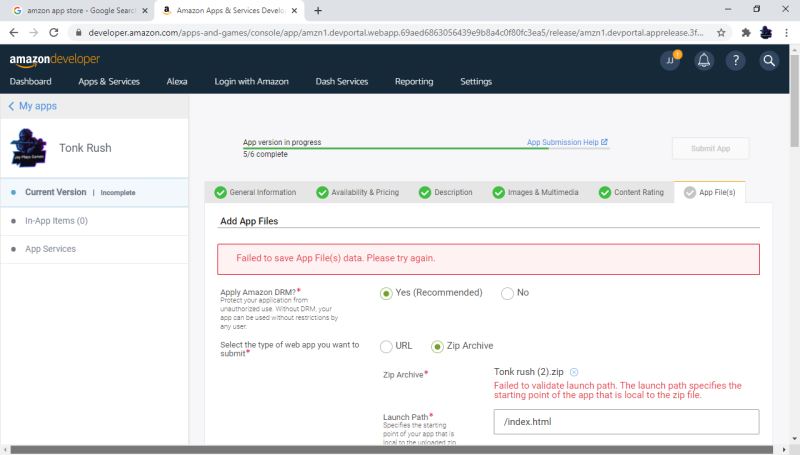Click the site lock icon in address bar
The height and width of the screenshot is (455, 800).
(x=78, y=33)
